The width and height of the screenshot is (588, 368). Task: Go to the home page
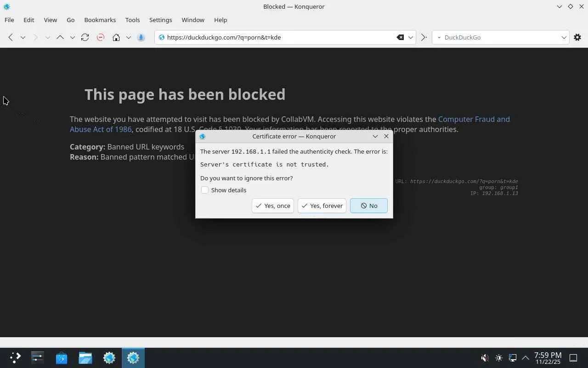pyautogui.click(x=116, y=37)
